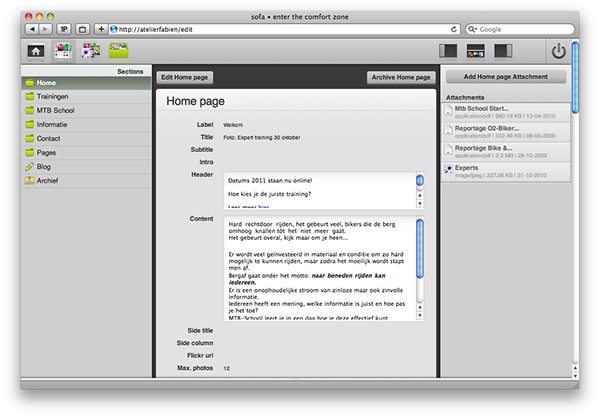The image size is (600, 416).
Task: Click Title value 'Foto: Expert training 30 oktober'
Action: click(x=262, y=137)
